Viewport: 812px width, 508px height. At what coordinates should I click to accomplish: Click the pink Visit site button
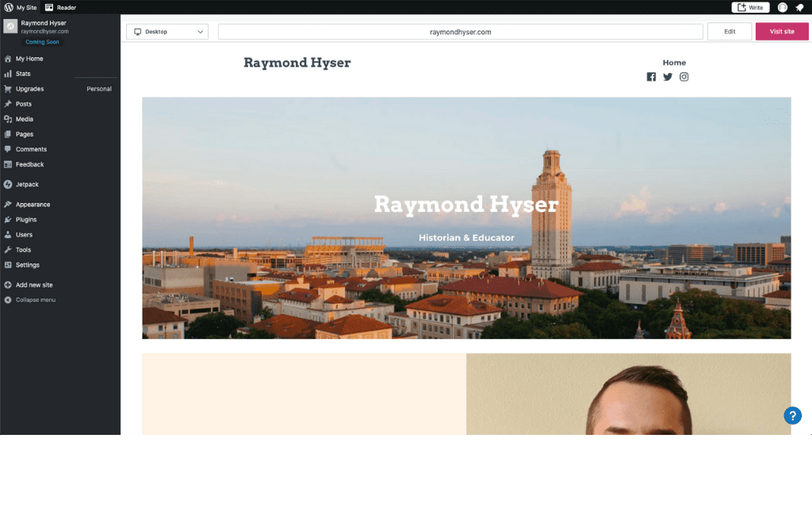coord(781,32)
